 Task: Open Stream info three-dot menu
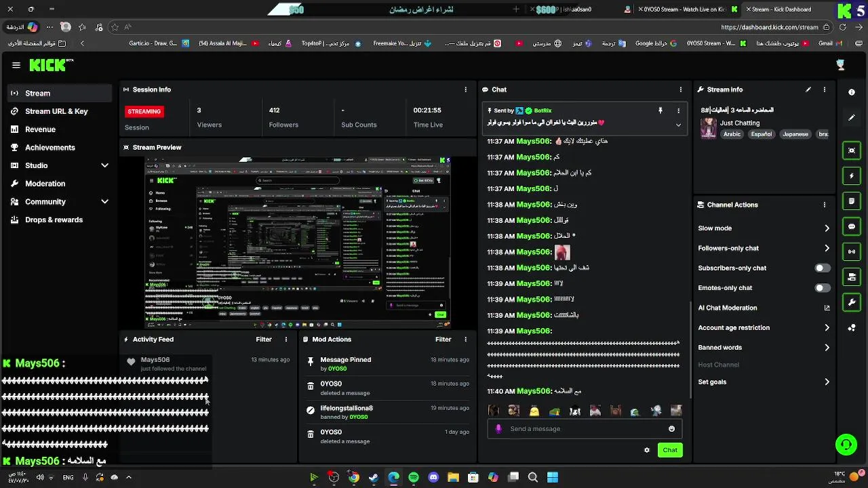coord(825,89)
